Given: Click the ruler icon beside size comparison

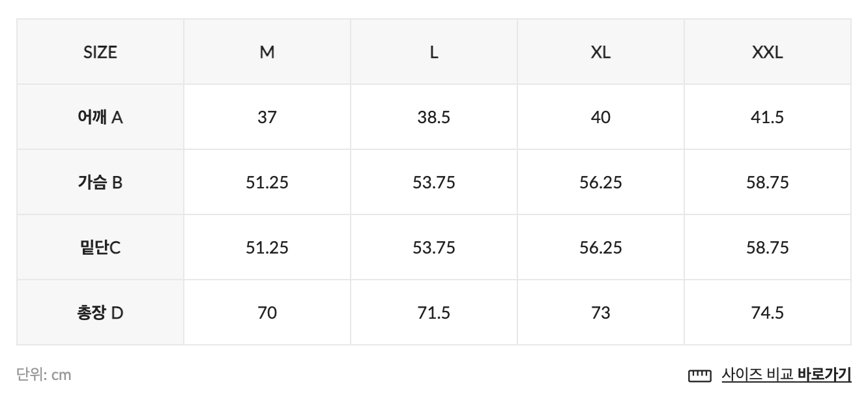Looking at the screenshot, I should point(699,375).
